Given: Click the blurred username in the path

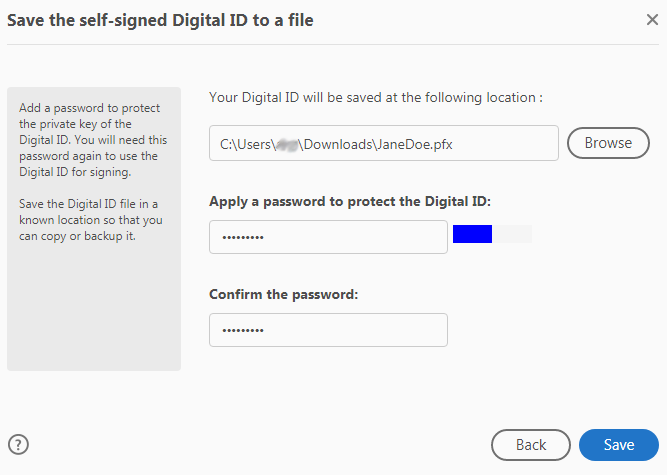Looking at the screenshot, I should tap(290, 143).
